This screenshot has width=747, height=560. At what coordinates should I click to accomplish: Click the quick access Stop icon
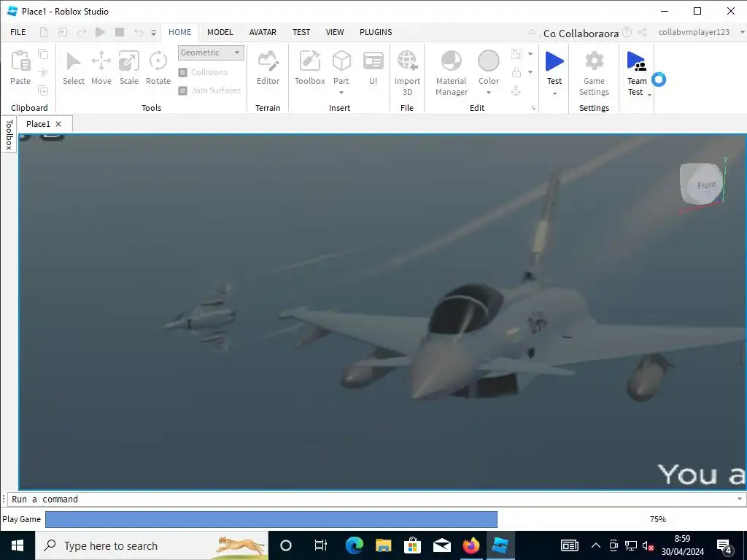click(x=120, y=32)
